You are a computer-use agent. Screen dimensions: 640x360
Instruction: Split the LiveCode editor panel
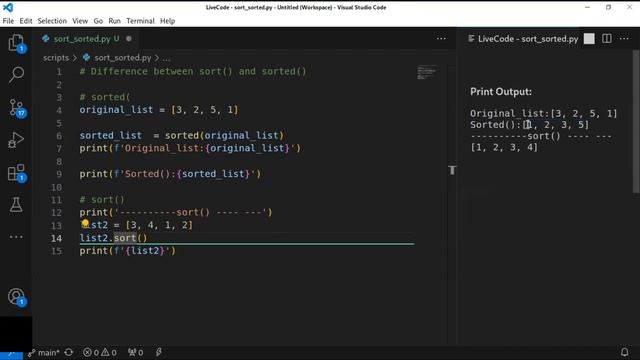click(x=607, y=39)
